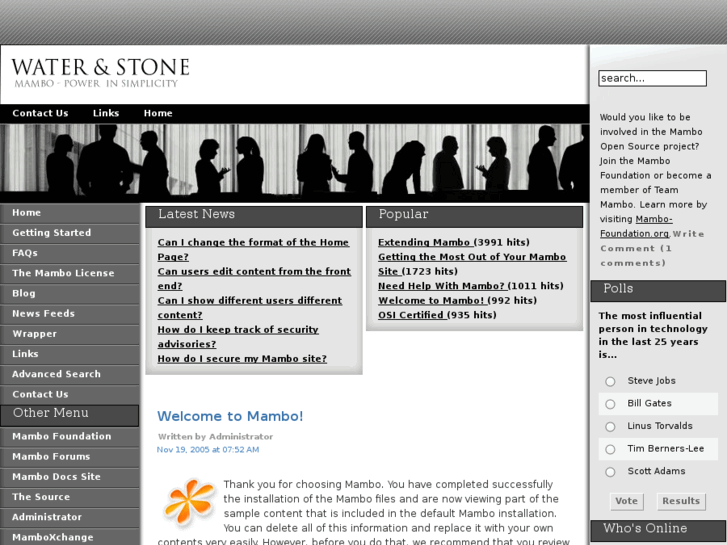Click the 'Nov 19, 2005 at 07:52 AM' date
The height and width of the screenshot is (545, 727).
click(208, 449)
